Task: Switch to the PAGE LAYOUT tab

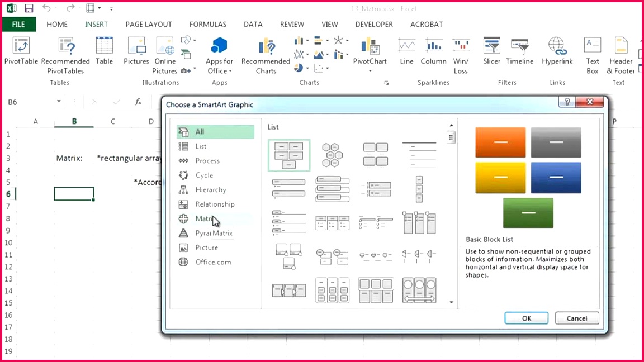Action: (149, 24)
